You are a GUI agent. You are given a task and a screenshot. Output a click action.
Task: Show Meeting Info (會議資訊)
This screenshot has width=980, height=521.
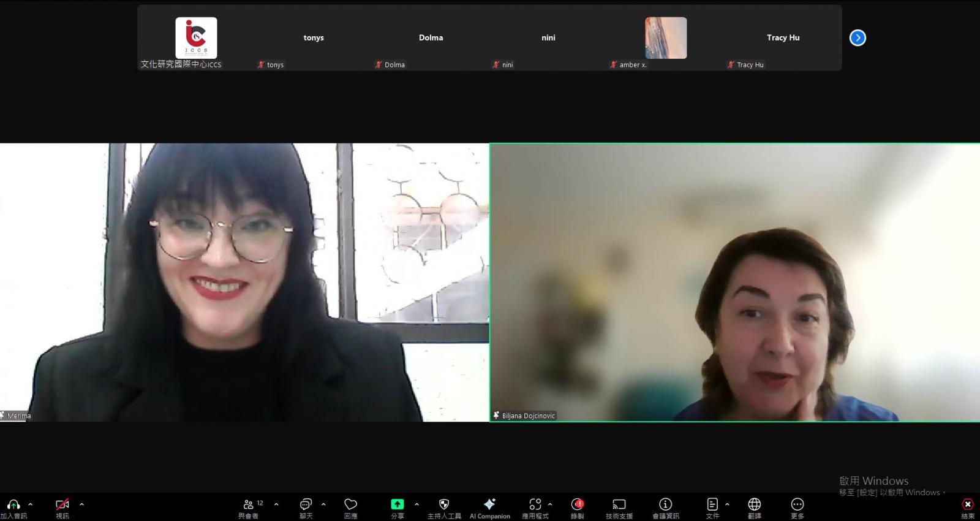pyautogui.click(x=665, y=504)
